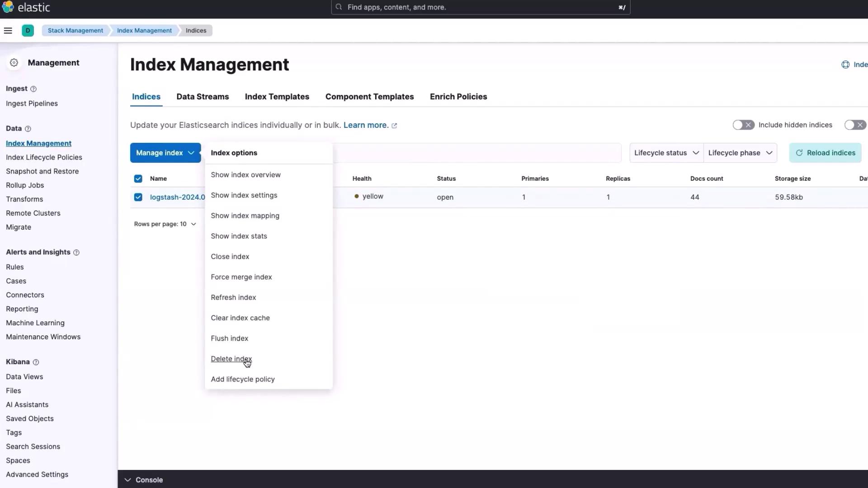Uncheck the select-all checkbox in Name header
This screenshot has width=868, height=488.
(x=138, y=179)
